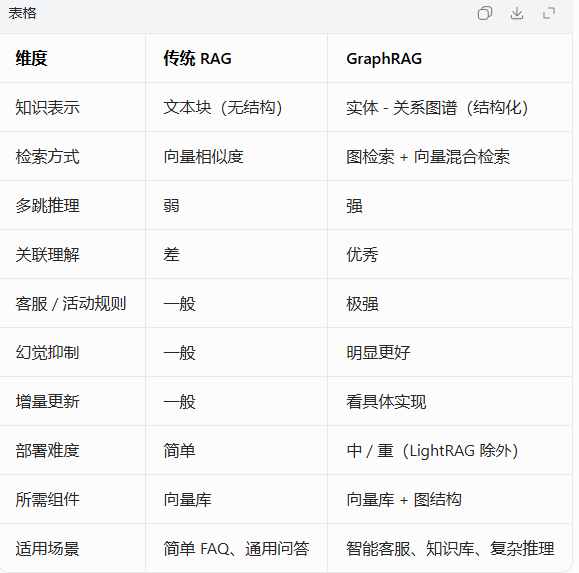The image size is (579, 573).
Task: Click the 强 cell in 多跳推理 row
Action: (x=354, y=206)
